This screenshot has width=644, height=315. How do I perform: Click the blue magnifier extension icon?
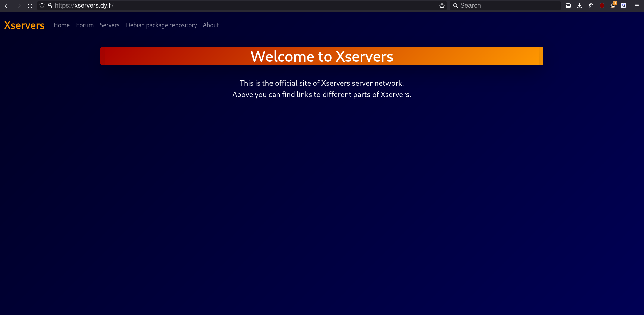pyautogui.click(x=624, y=6)
